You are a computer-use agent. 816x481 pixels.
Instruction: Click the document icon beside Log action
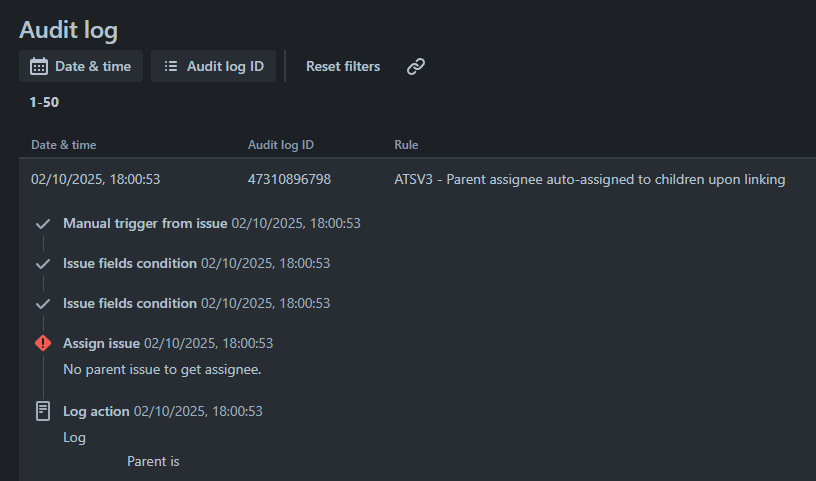[x=43, y=411]
